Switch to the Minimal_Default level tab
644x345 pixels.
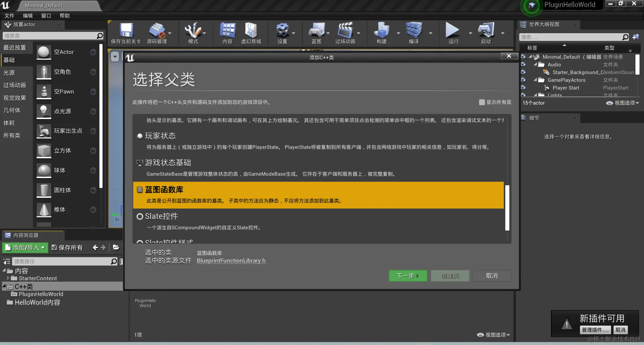(x=44, y=5)
